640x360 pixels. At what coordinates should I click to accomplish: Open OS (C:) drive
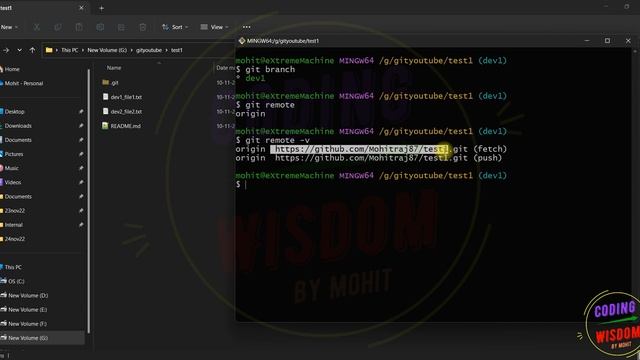(x=13, y=281)
